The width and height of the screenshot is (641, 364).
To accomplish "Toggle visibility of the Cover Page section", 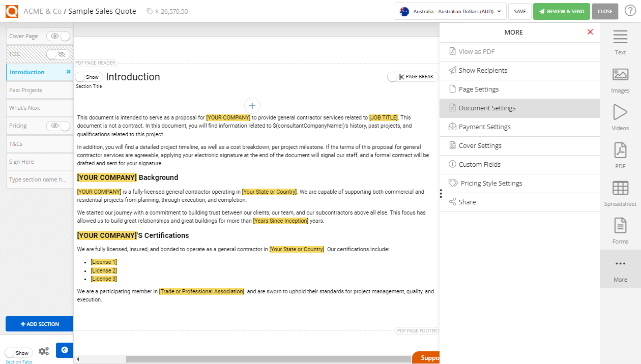I will click(59, 36).
